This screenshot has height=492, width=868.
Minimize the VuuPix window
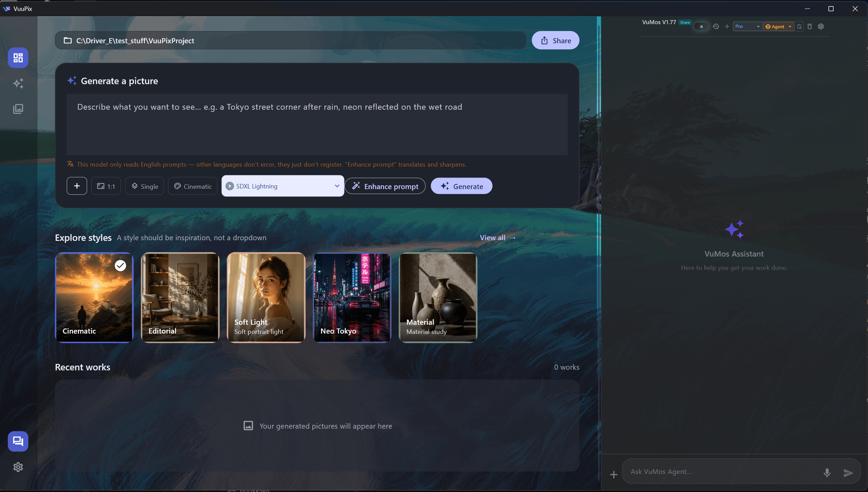pos(807,9)
